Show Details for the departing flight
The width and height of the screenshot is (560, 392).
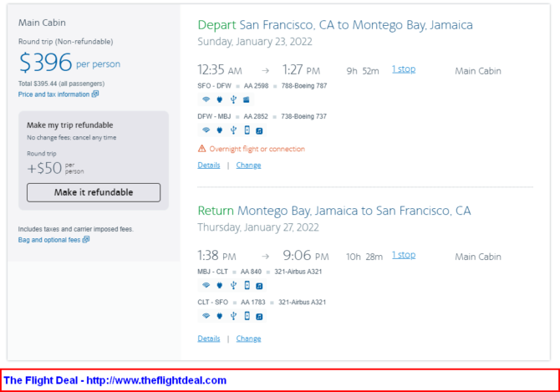point(209,165)
